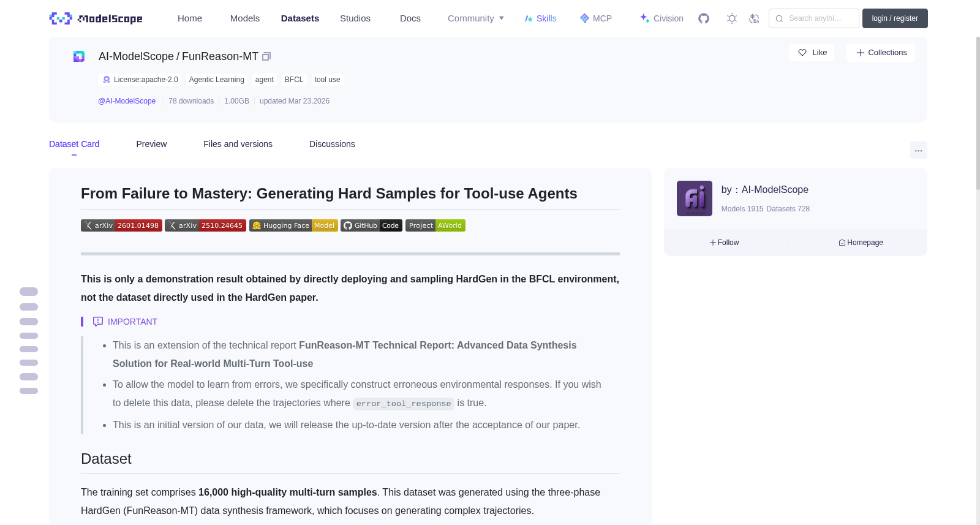Image resolution: width=980 pixels, height=525 pixels.
Task: Open the arXiv 2601.01498 badge
Action: coord(121,225)
